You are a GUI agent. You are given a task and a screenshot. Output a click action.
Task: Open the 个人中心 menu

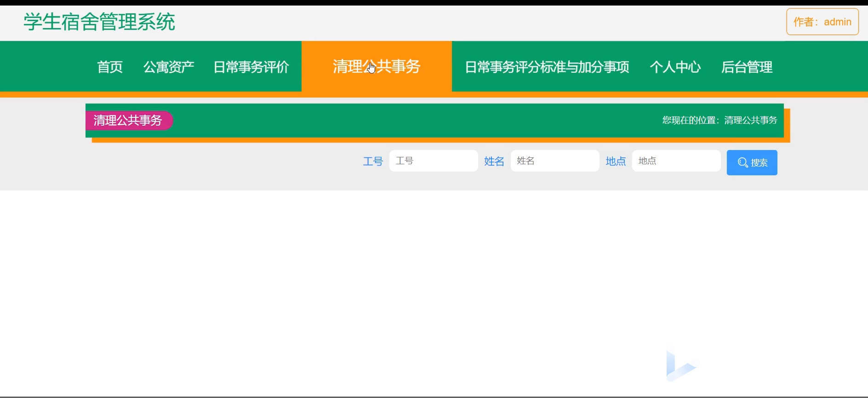point(675,67)
